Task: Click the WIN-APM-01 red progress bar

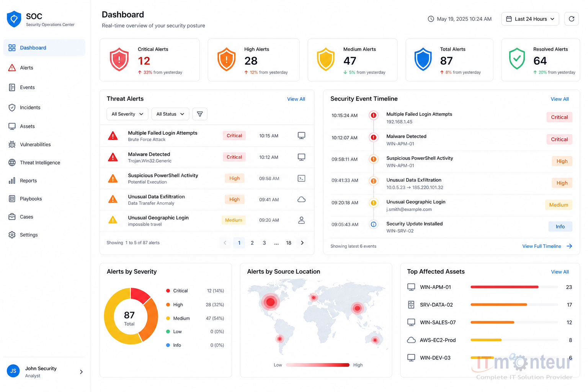Action: click(504, 287)
